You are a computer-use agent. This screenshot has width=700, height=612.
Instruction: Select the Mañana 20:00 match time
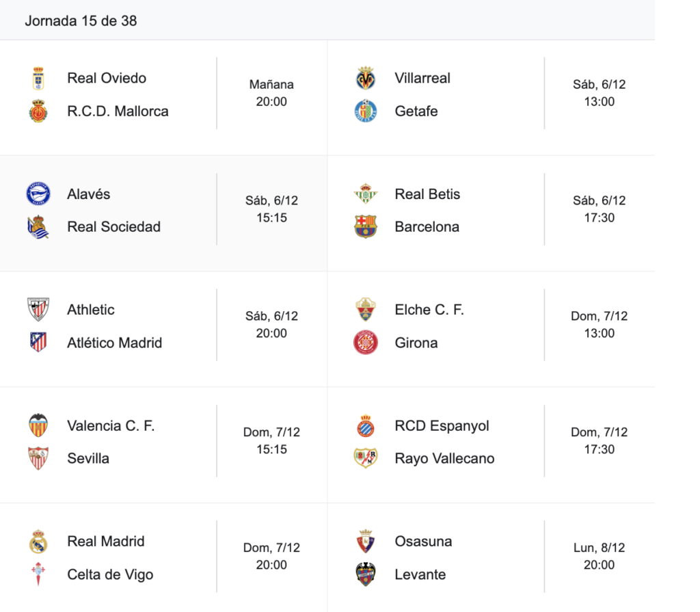tap(271, 93)
